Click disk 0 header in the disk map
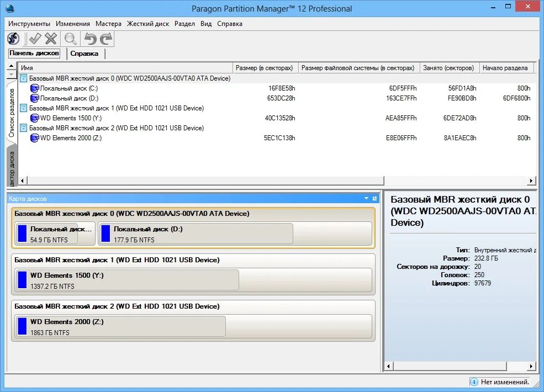Image resolution: width=544 pixels, height=392 pixels. coord(132,214)
